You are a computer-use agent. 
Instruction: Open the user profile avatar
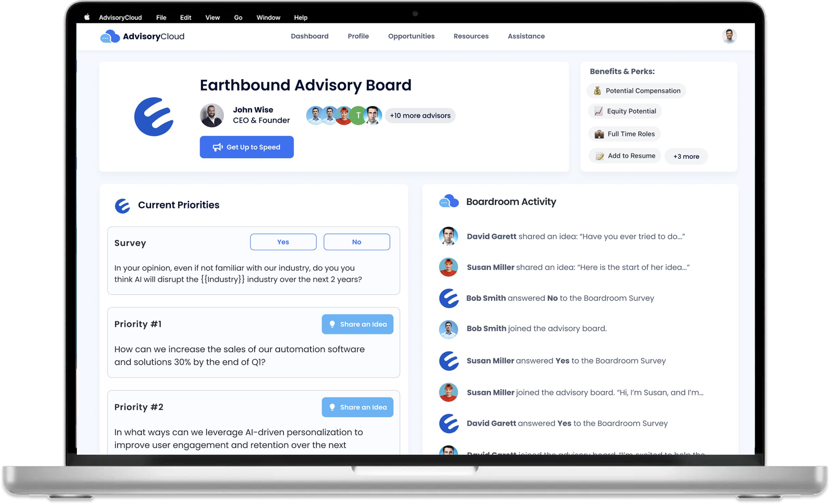coord(729,36)
